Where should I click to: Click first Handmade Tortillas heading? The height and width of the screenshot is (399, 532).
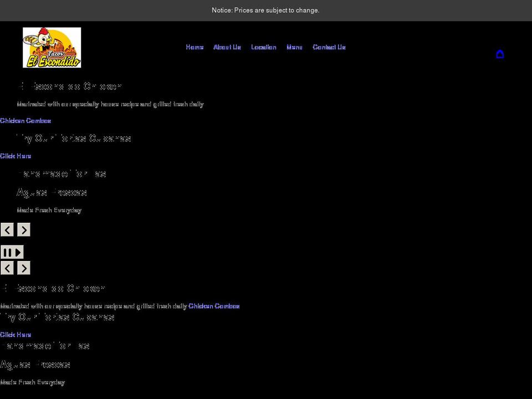62,173
